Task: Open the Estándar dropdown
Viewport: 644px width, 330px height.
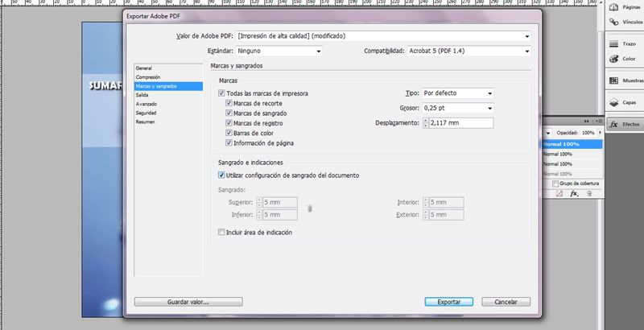Action: coord(279,51)
